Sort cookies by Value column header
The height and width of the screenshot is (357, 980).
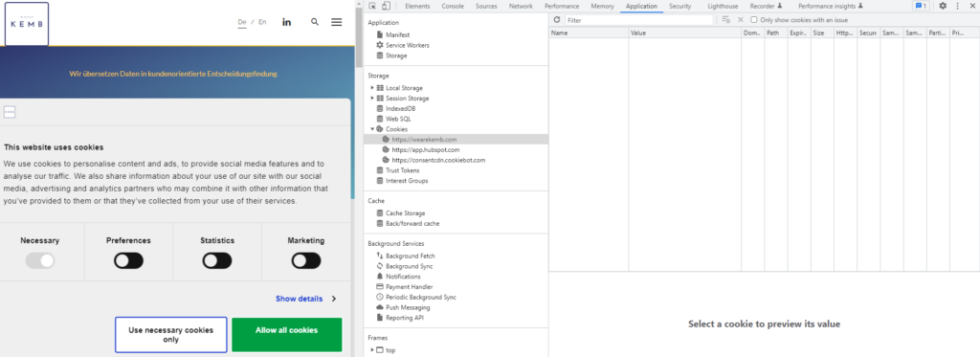(x=685, y=33)
